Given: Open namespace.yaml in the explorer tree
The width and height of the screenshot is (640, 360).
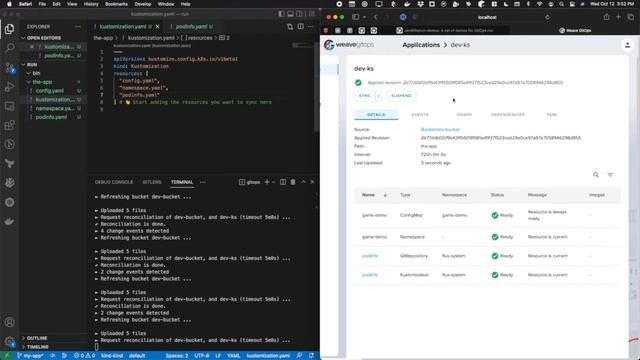Looking at the screenshot, I should pos(55,109).
